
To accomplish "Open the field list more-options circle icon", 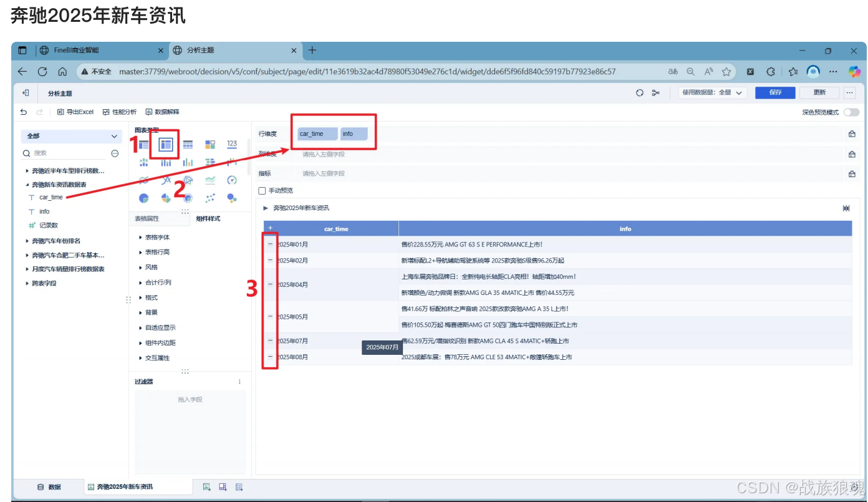I will coord(115,153).
